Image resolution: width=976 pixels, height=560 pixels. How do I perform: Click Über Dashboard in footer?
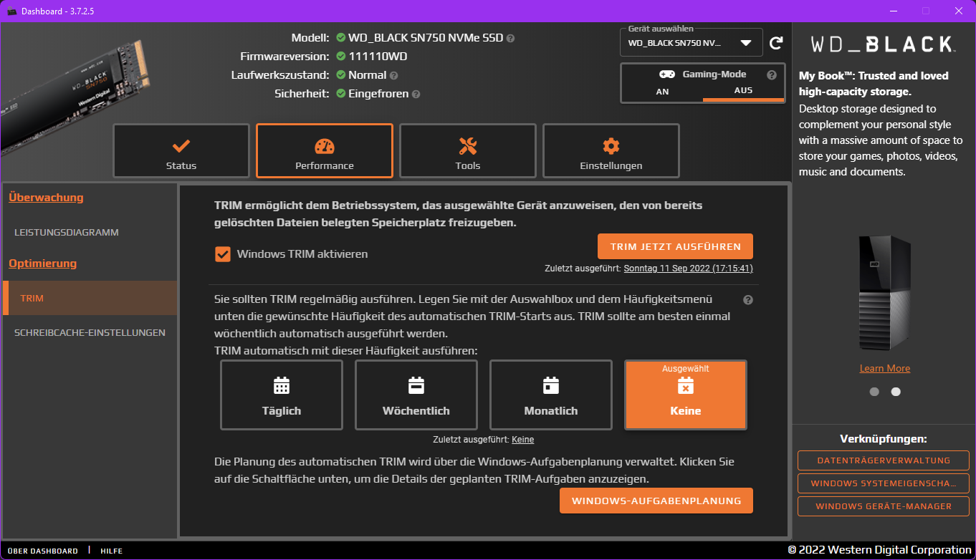(x=43, y=551)
